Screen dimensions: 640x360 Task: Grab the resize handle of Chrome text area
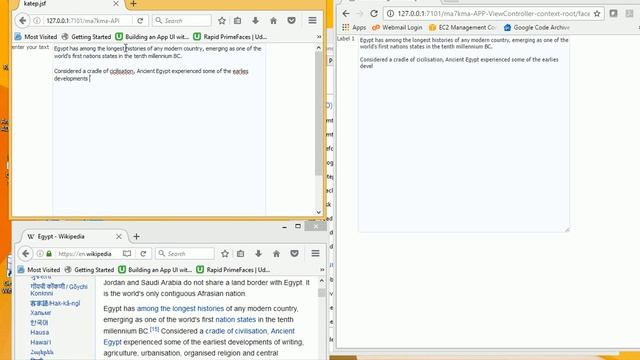[567, 230]
